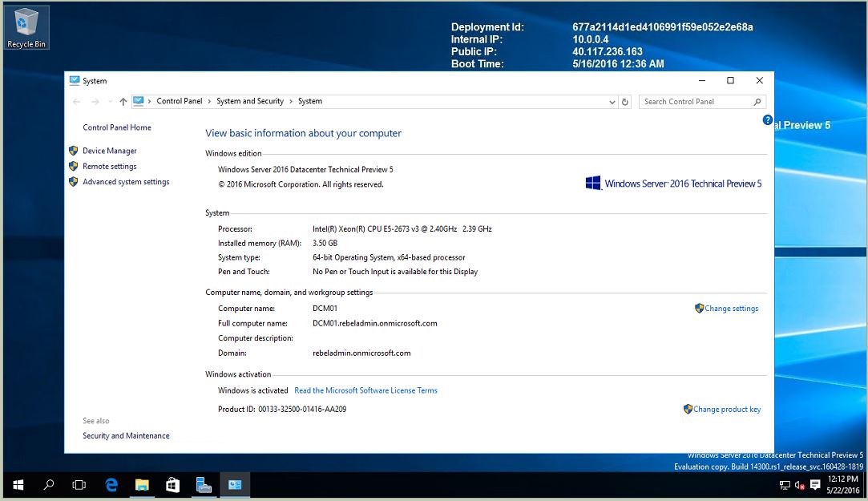Click the processor value Intel Xeon E5-2673

pyautogui.click(x=402, y=228)
